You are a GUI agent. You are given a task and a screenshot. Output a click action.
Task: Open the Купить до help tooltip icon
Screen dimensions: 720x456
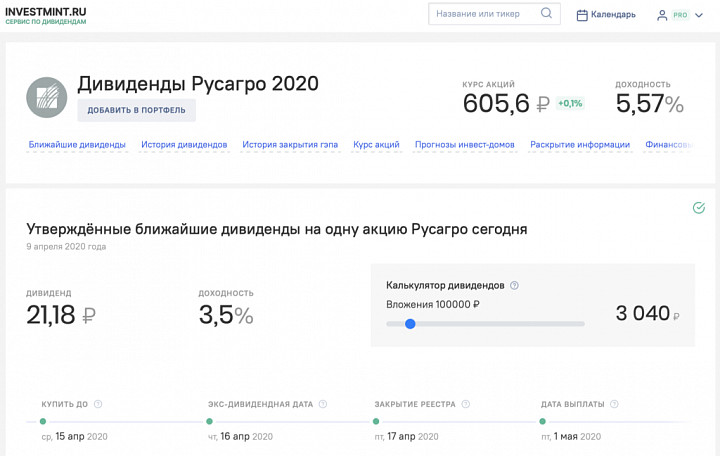coord(98,404)
